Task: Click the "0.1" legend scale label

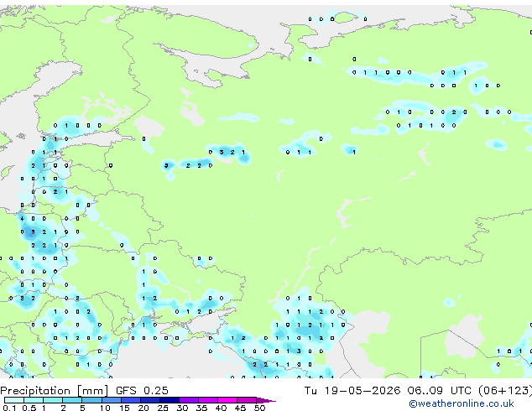Action: click(10, 408)
